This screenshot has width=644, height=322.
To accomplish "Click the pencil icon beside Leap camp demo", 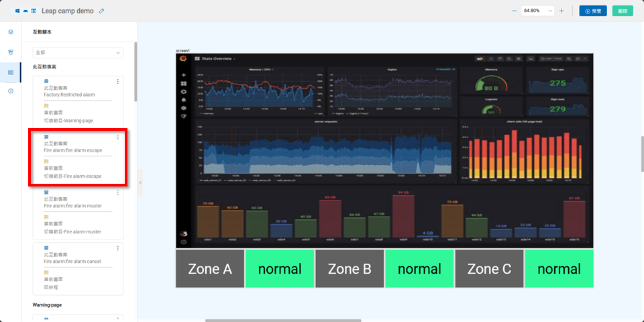I will (102, 11).
